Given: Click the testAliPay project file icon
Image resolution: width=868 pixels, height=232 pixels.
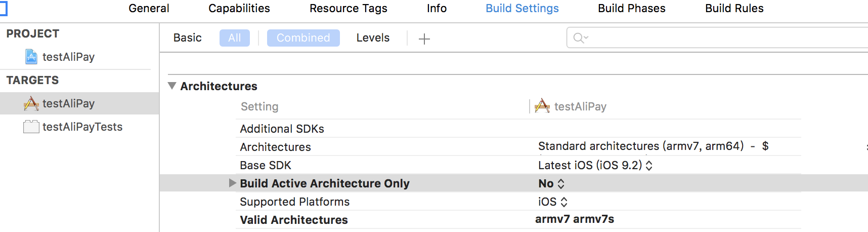Looking at the screenshot, I should coord(31,57).
